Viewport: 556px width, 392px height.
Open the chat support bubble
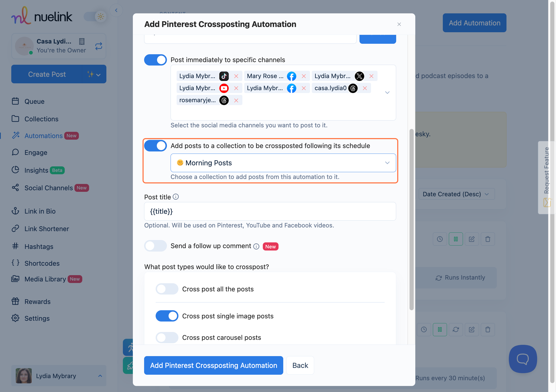522,359
